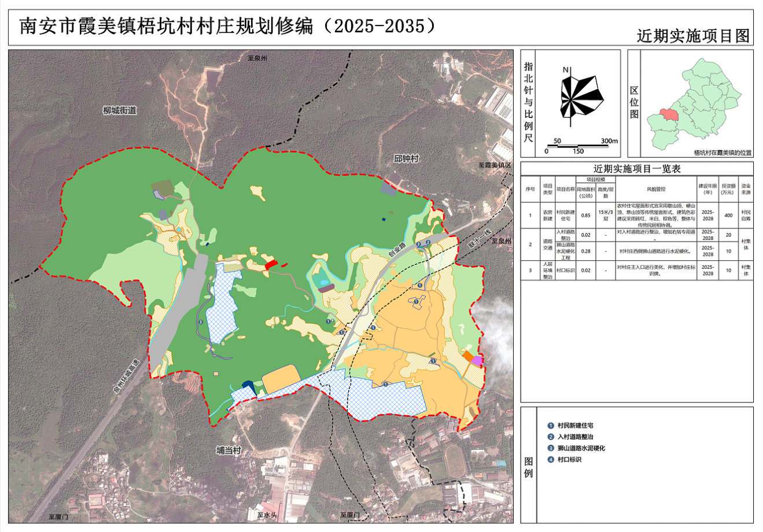Select marker 3 on the western 狮山 road
Screen dimensions: 763x532
point(200,322)
